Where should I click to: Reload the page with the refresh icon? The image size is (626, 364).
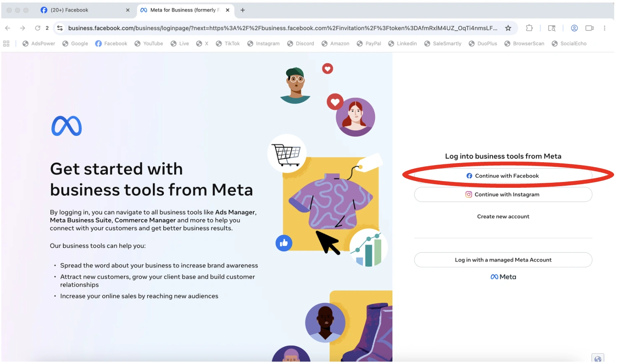point(37,28)
